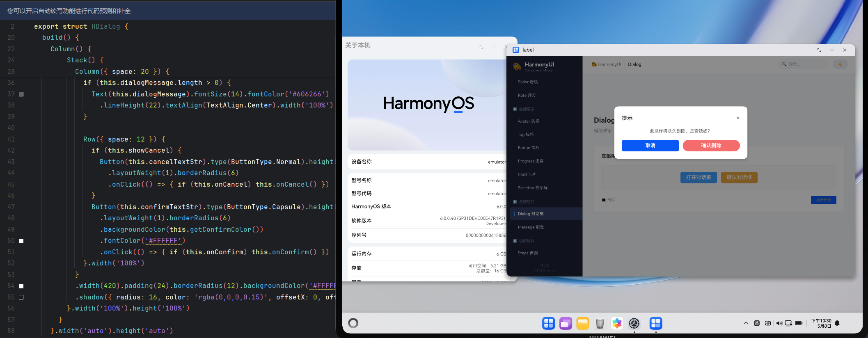Focus the 搜索 search field in the header
This screenshot has height=338, width=868.
click(803, 64)
